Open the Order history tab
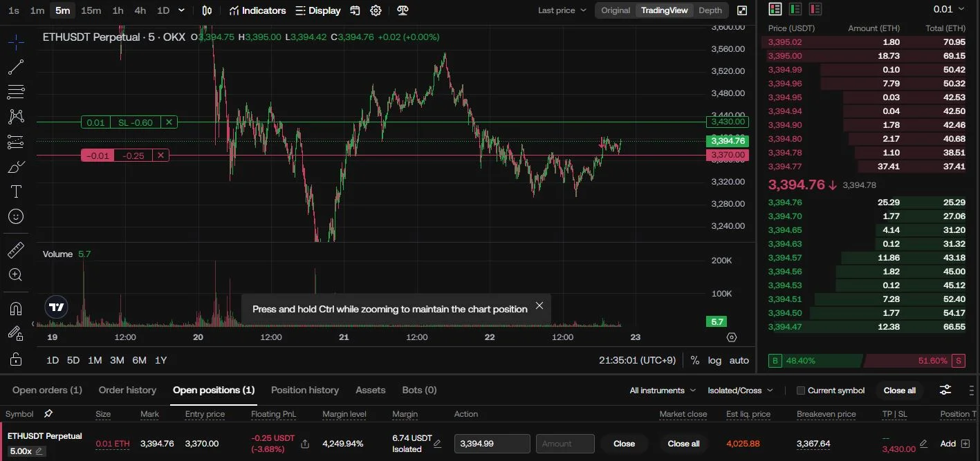The image size is (980, 461). tap(127, 390)
